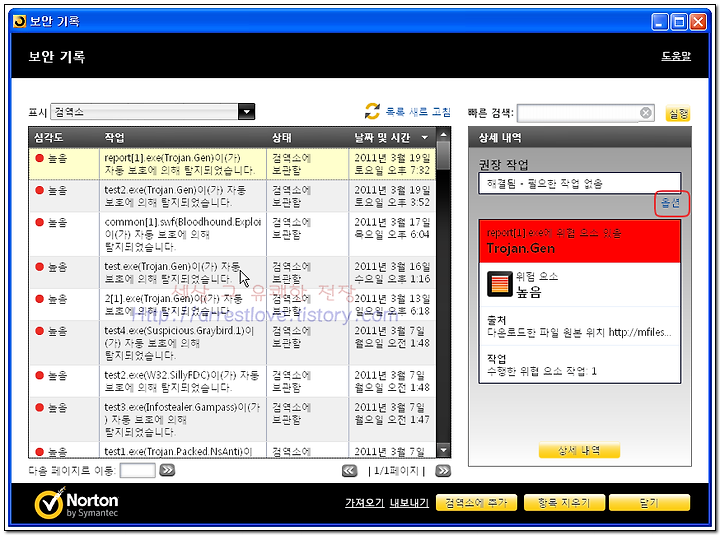The width and height of the screenshot is (720, 535).
Task: Click red severity dot of common[1].swf row
Action: [39, 223]
